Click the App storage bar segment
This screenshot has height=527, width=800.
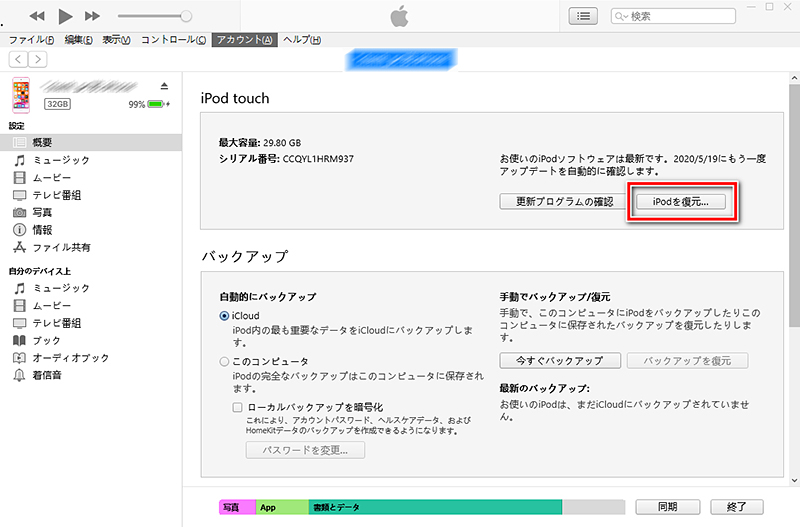[x=282, y=507]
